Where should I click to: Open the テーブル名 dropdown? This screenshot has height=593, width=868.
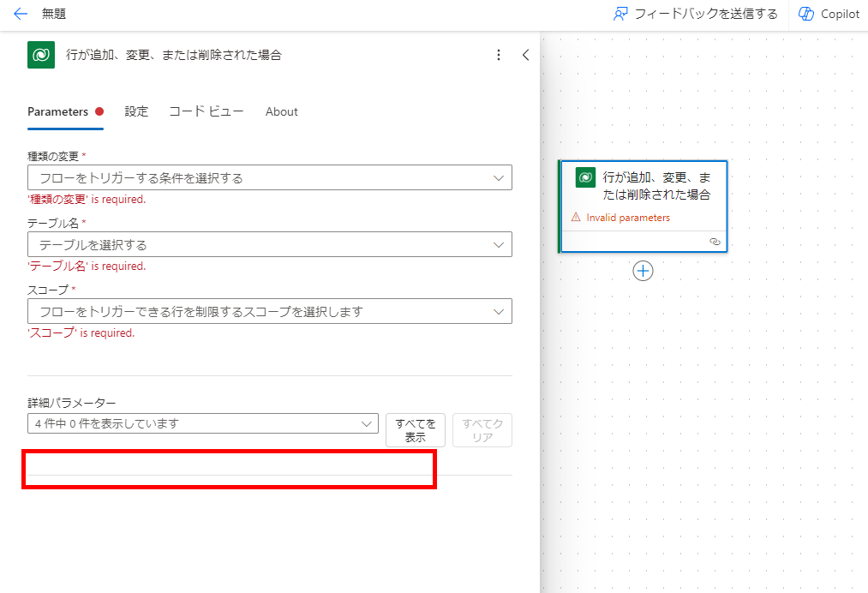click(x=270, y=245)
